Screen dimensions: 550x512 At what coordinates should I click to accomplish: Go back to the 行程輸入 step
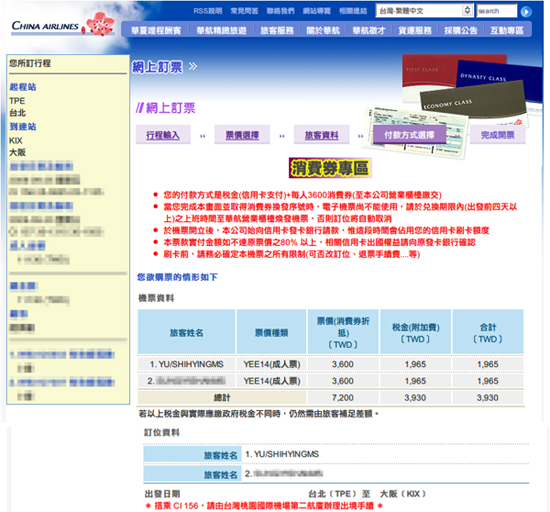[163, 135]
